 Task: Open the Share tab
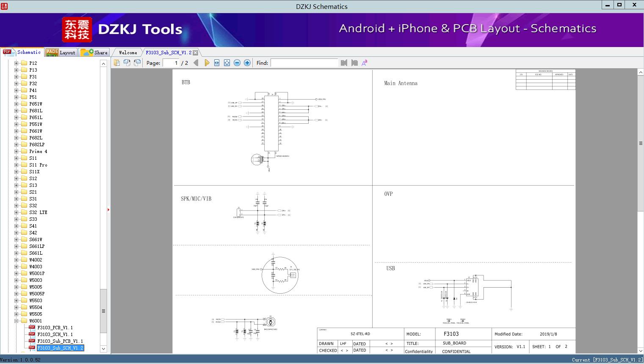[94, 52]
